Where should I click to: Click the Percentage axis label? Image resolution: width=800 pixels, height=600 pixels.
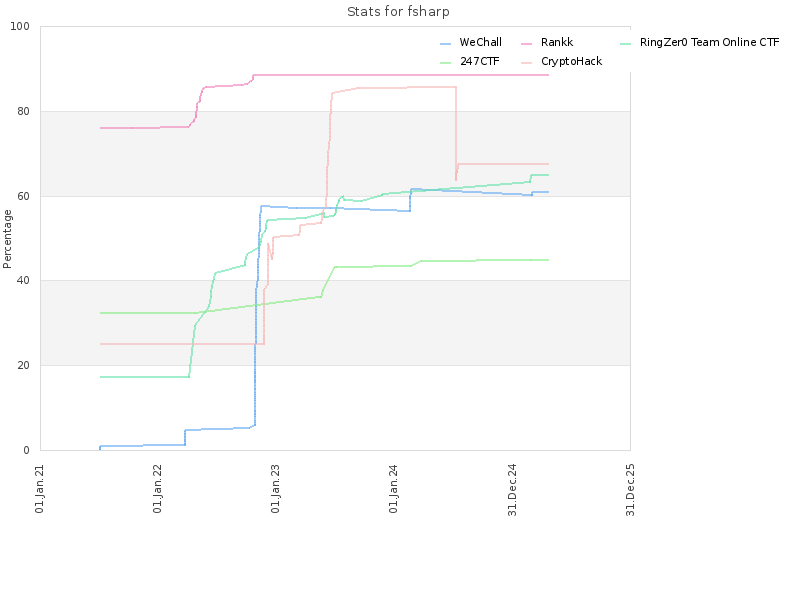click(x=7, y=239)
